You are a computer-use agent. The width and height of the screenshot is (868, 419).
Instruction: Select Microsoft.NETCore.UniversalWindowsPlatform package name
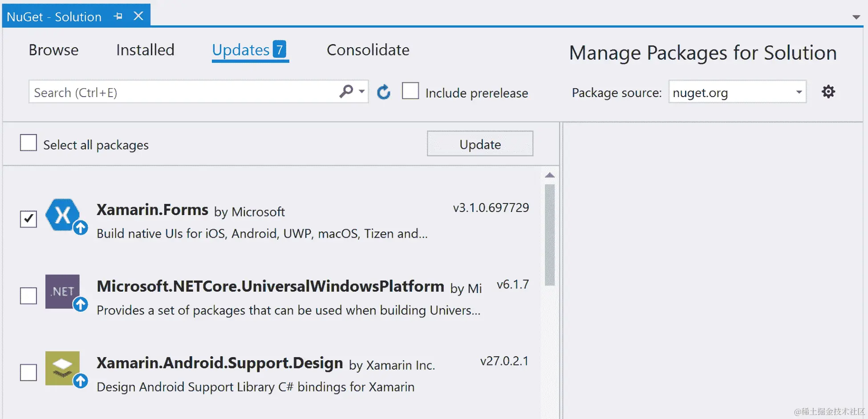pos(270,286)
